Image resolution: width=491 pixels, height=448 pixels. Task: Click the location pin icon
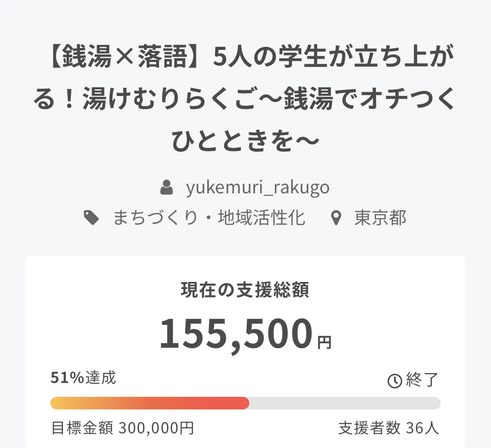(336, 218)
